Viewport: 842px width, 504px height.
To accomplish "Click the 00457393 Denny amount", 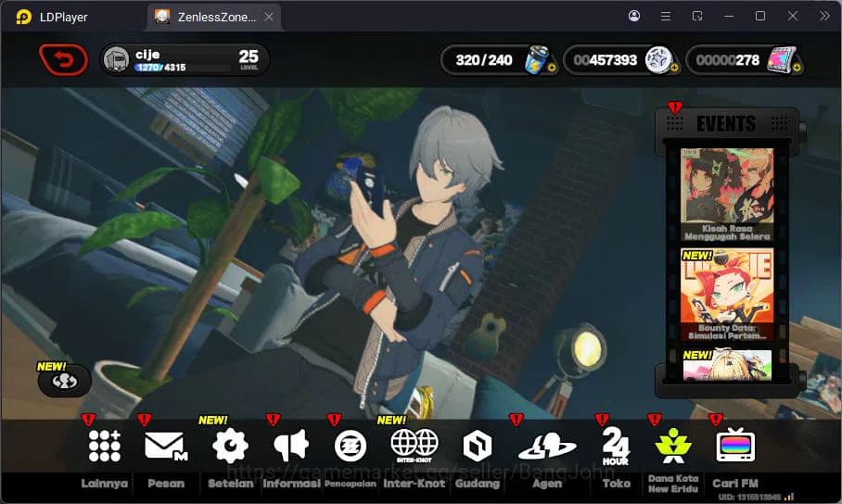I will click(606, 60).
